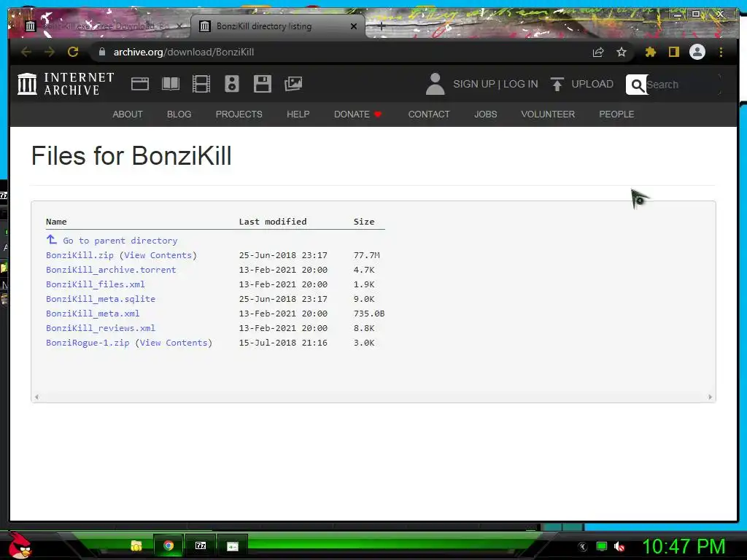Click the archive.org address bar URL
Image resolution: width=747 pixels, height=560 pixels.
[183, 52]
